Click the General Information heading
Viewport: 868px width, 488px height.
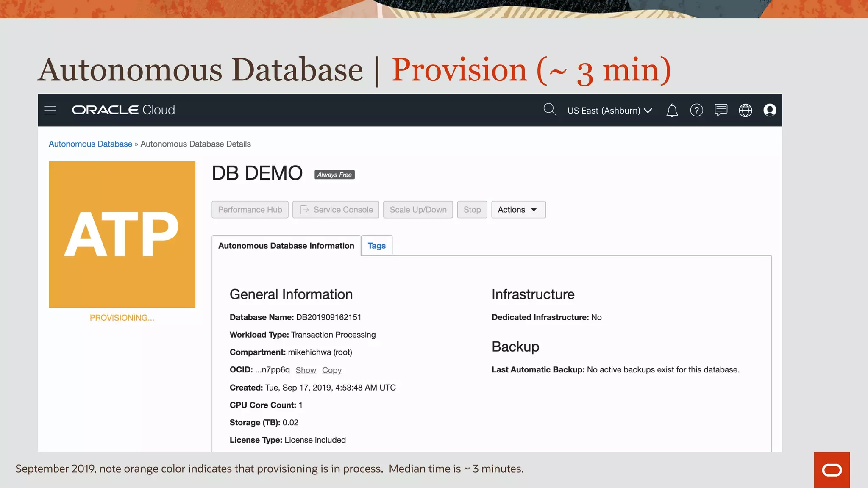291,294
